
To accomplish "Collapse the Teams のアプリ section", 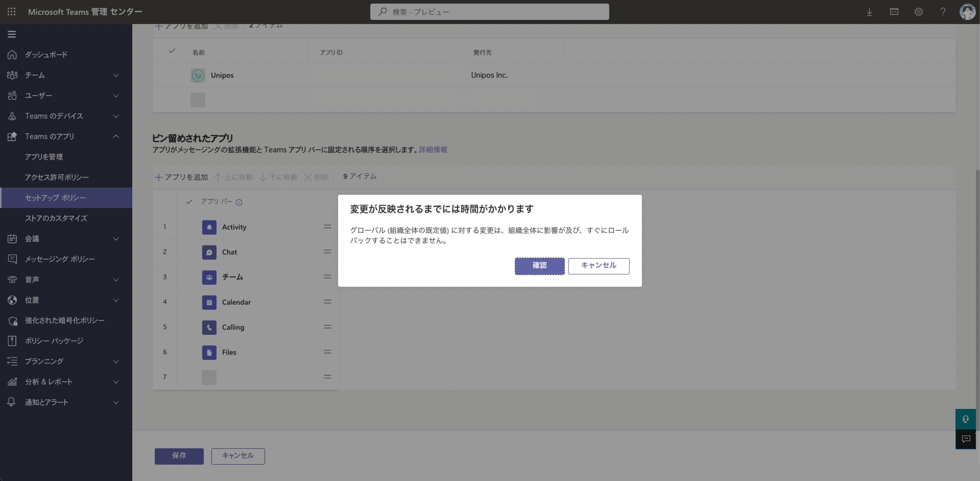I will tap(116, 136).
